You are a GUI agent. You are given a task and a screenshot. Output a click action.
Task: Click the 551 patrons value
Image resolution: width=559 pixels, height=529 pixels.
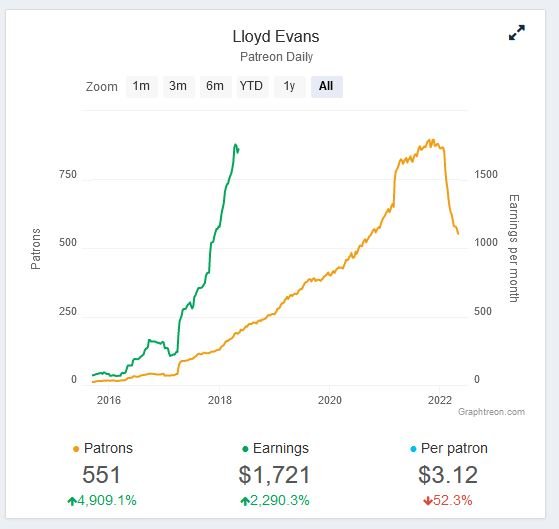(x=102, y=475)
